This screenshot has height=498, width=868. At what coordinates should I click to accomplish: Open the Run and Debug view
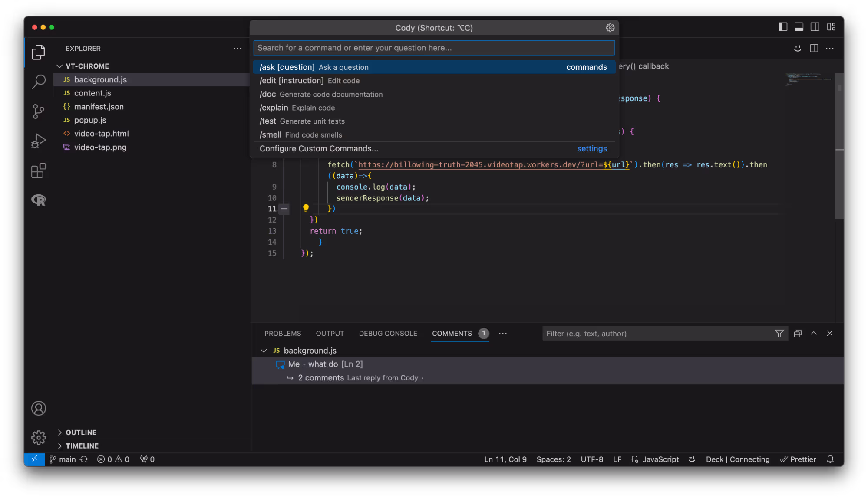pyautogui.click(x=38, y=141)
